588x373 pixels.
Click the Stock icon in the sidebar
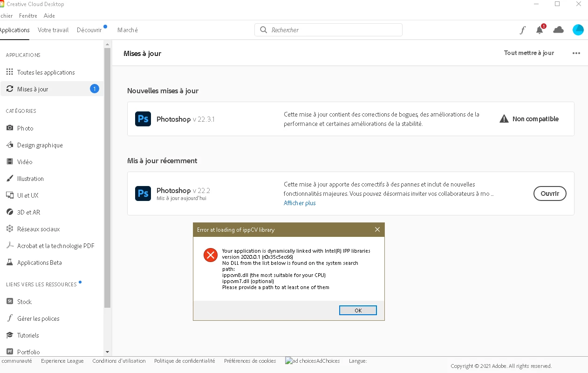click(x=9, y=302)
